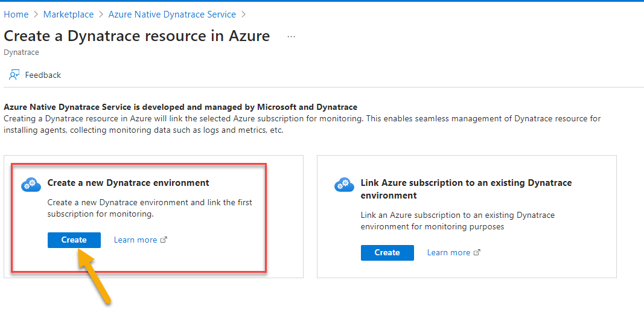Image resolution: width=644 pixels, height=312 pixels.
Task: Click external link icon beside left Learn more
Action: click(x=164, y=240)
